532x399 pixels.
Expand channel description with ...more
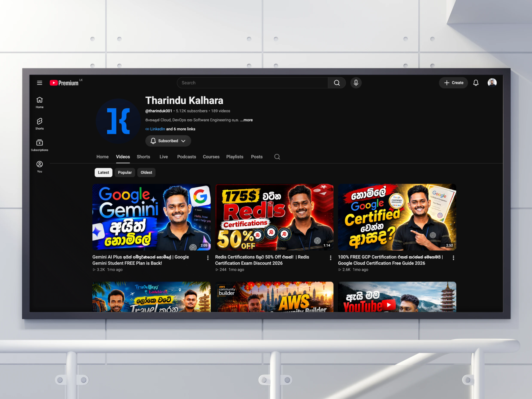(x=246, y=120)
